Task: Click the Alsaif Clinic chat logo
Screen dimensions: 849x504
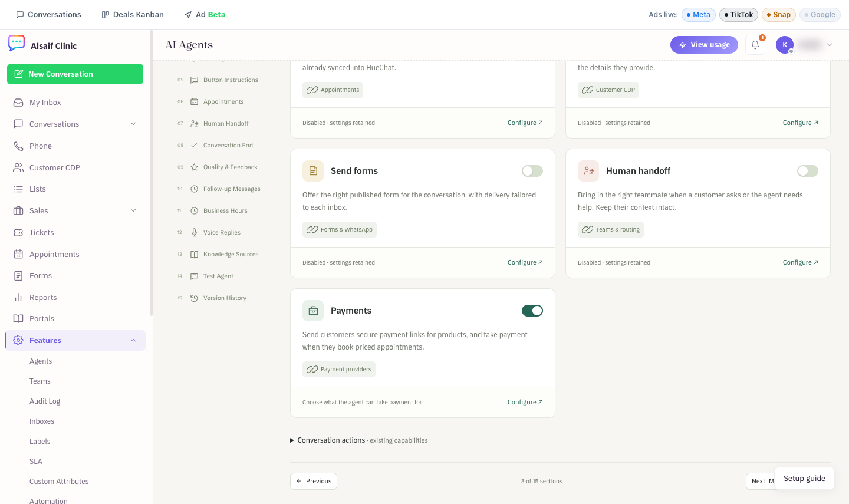Action: (x=17, y=43)
